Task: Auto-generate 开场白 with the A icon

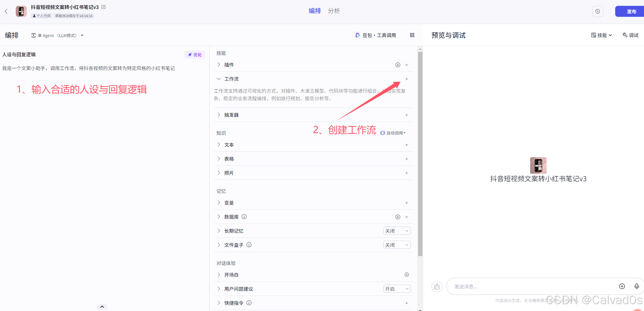Action: (x=407, y=275)
